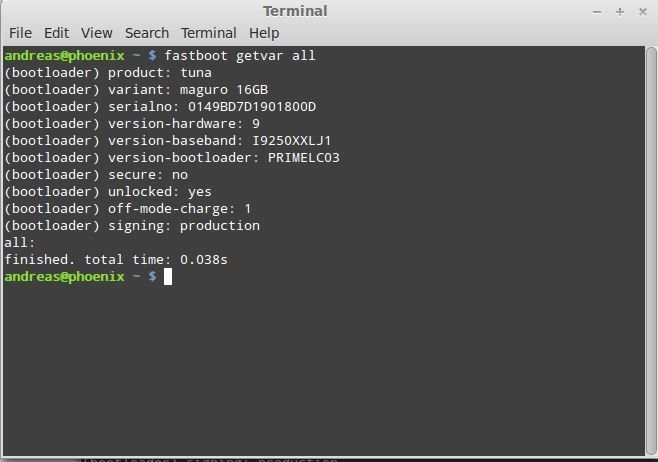658x462 pixels.
Task: Click the empty terminal area below prompt
Action: (323, 369)
